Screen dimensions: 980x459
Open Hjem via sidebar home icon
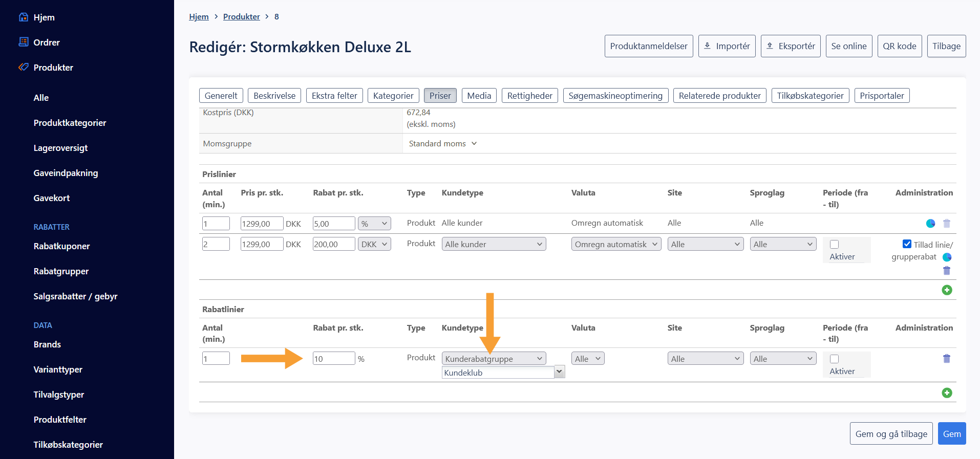(x=24, y=17)
